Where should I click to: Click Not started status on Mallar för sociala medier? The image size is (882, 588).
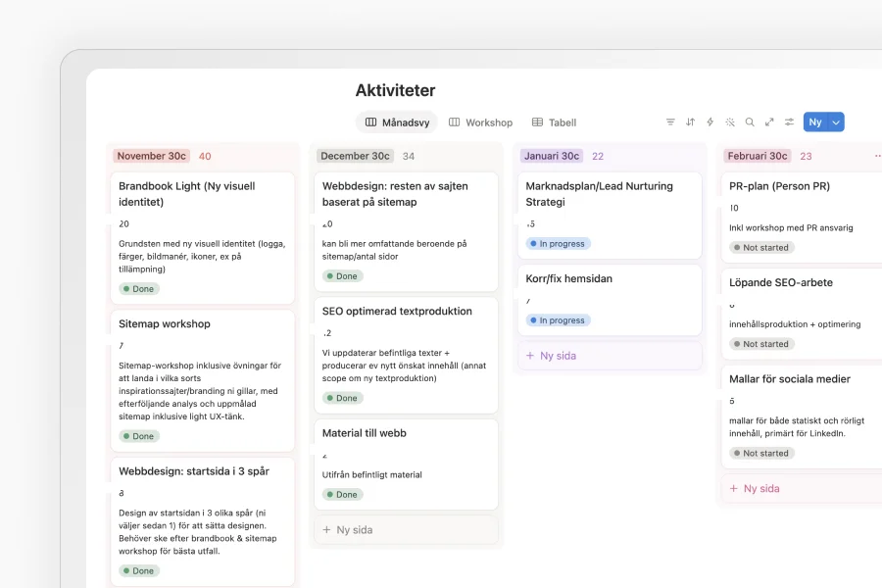(x=761, y=453)
